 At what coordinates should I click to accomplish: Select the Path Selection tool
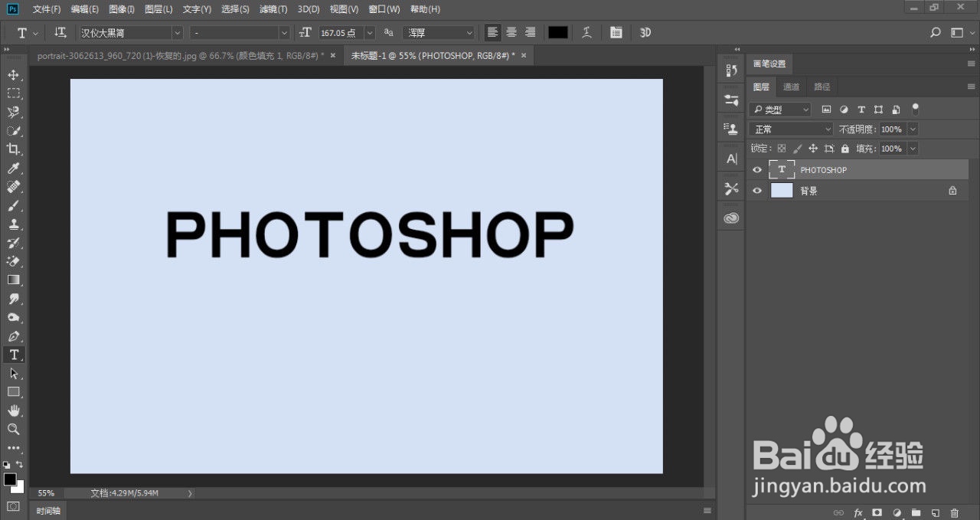coord(14,373)
